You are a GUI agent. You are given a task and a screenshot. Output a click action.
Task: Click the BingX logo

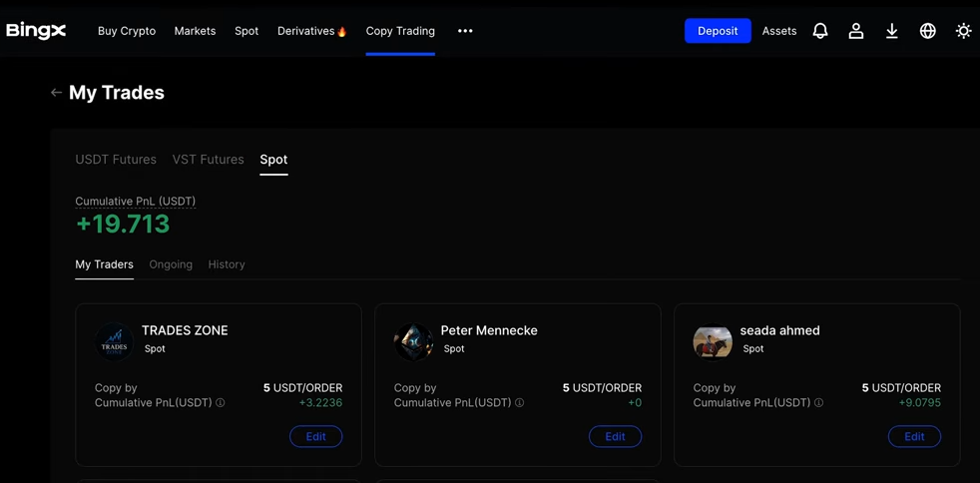pyautogui.click(x=36, y=31)
